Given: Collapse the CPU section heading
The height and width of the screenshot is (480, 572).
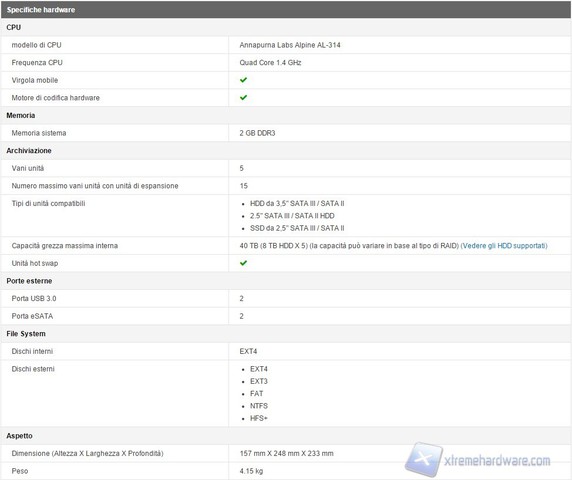Looking at the screenshot, I should tap(13, 27).
